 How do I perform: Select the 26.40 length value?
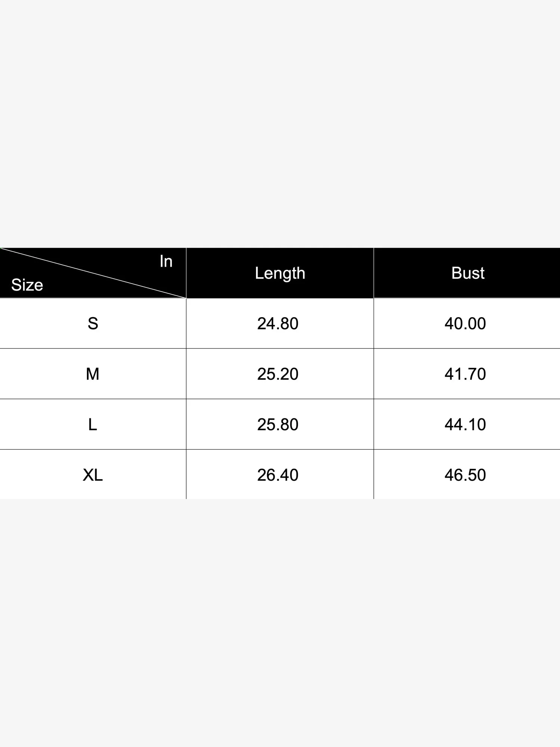(x=278, y=475)
